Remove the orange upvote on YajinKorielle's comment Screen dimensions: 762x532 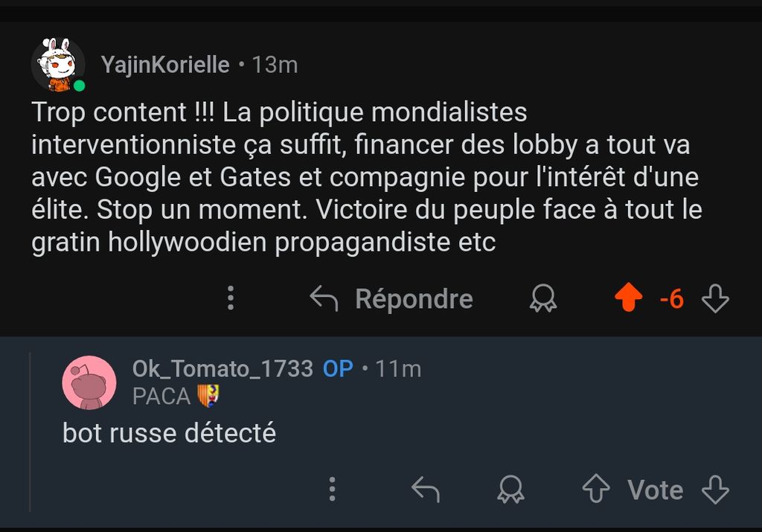click(629, 299)
